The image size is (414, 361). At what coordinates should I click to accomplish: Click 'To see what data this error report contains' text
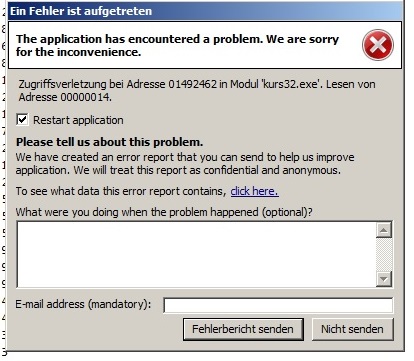coord(121,191)
